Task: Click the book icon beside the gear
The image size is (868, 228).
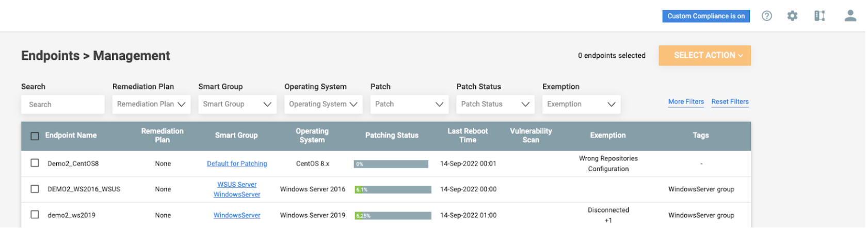Action: (819, 16)
